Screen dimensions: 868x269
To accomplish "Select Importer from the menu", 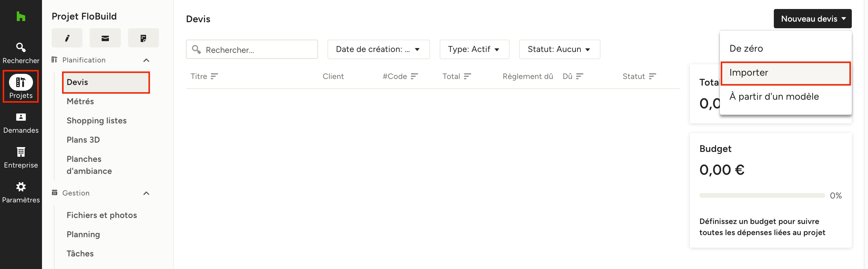I will pyautogui.click(x=785, y=73).
